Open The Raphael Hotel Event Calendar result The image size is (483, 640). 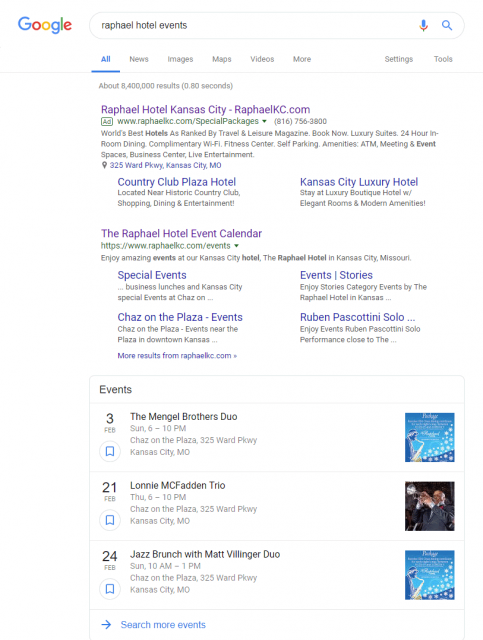coord(181,233)
